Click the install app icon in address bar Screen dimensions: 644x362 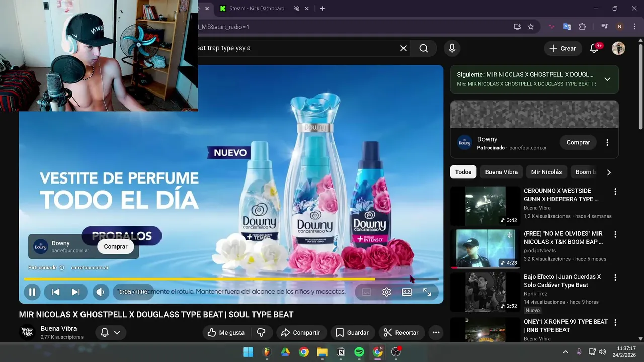tap(517, 27)
